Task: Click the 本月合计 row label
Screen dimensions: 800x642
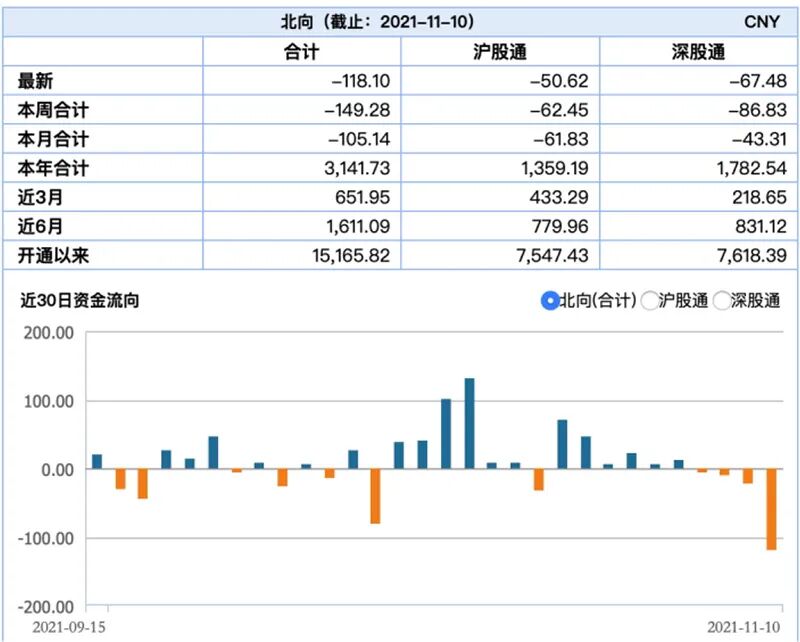Action: click(x=53, y=139)
